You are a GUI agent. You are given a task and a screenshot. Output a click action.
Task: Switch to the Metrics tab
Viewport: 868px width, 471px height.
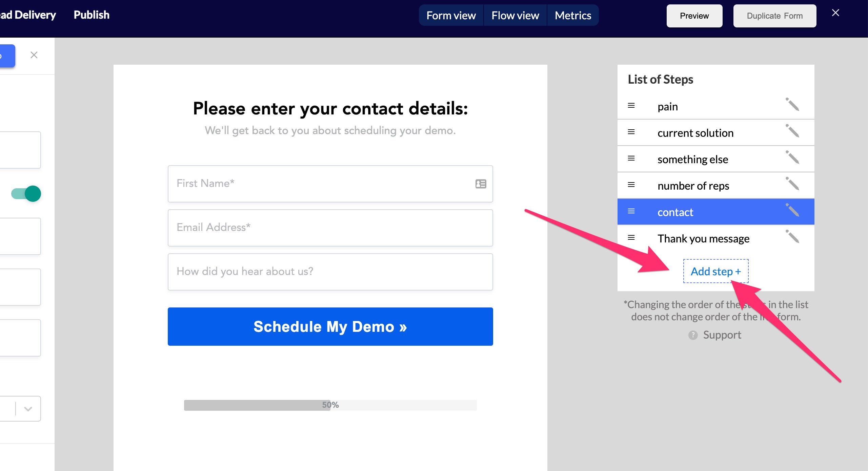click(x=572, y=15)
